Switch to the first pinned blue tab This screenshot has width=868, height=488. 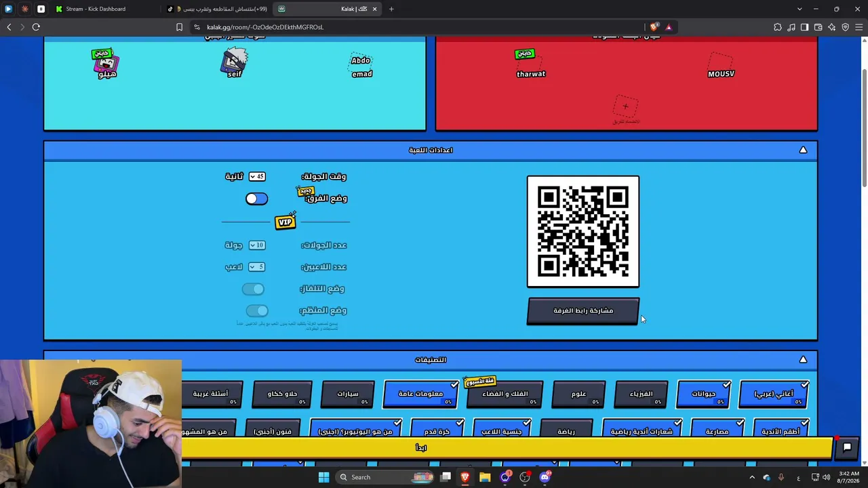pyautogui.click(x=8, y=9)
